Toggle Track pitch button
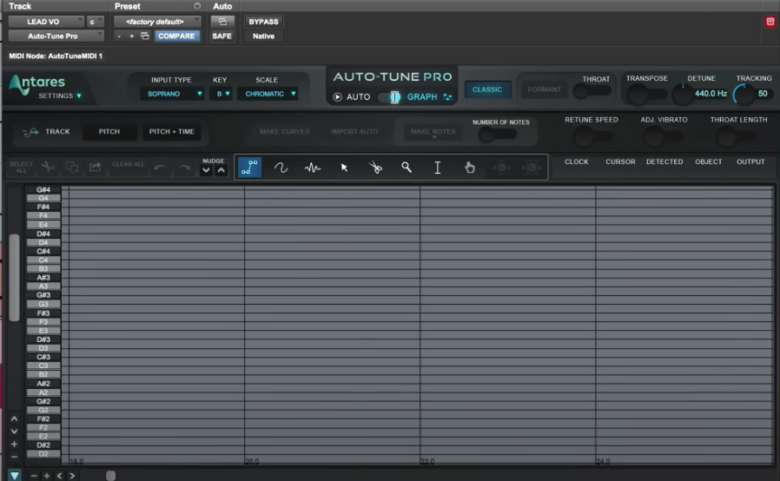Screen dimensions: 780x481 [47, 132]
